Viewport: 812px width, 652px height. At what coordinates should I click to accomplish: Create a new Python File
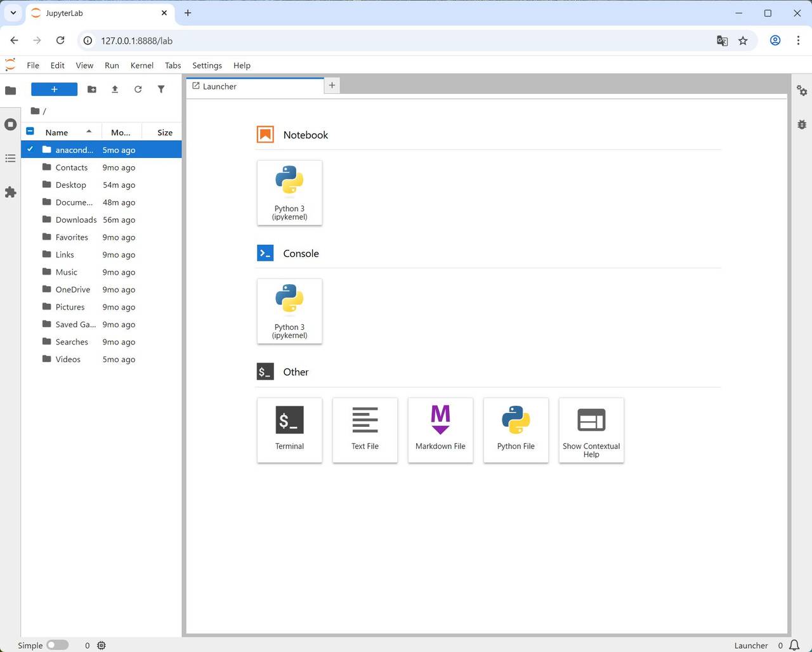tap(516, 430)
